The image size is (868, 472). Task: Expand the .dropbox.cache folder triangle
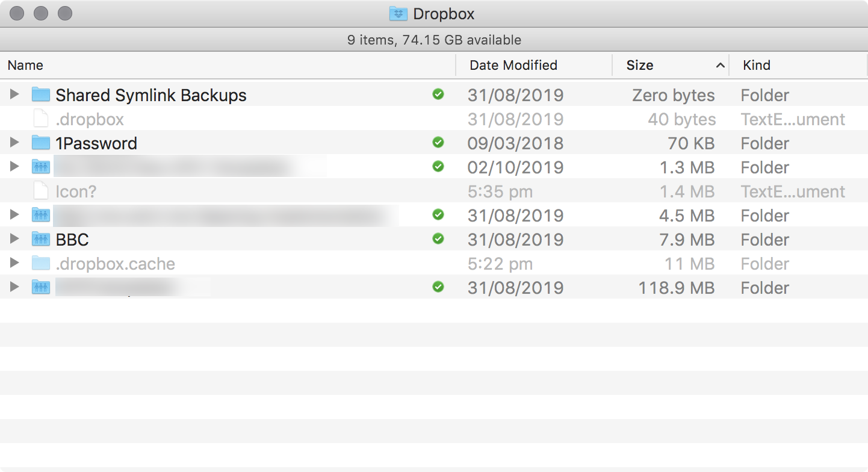click(x=15, y=263)
